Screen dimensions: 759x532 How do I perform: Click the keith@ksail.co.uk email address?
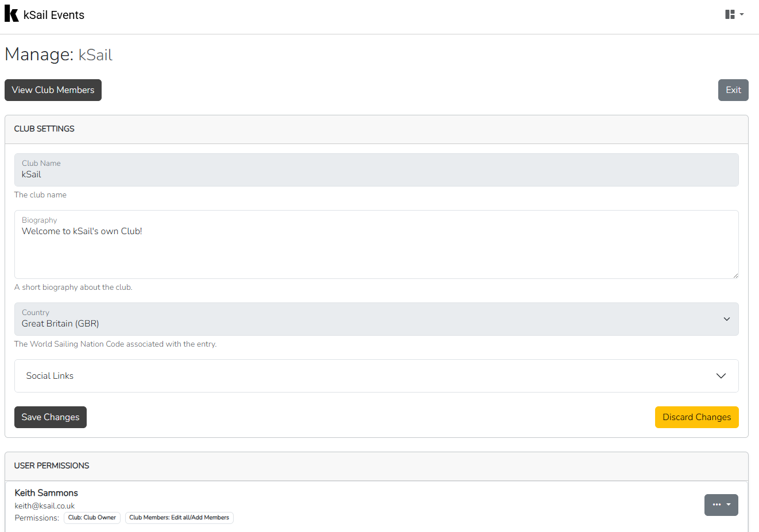point(45,506)
